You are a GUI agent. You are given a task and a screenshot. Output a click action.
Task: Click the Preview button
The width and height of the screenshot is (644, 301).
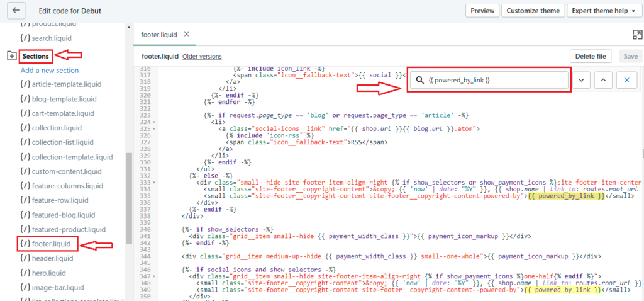point(482,11)
